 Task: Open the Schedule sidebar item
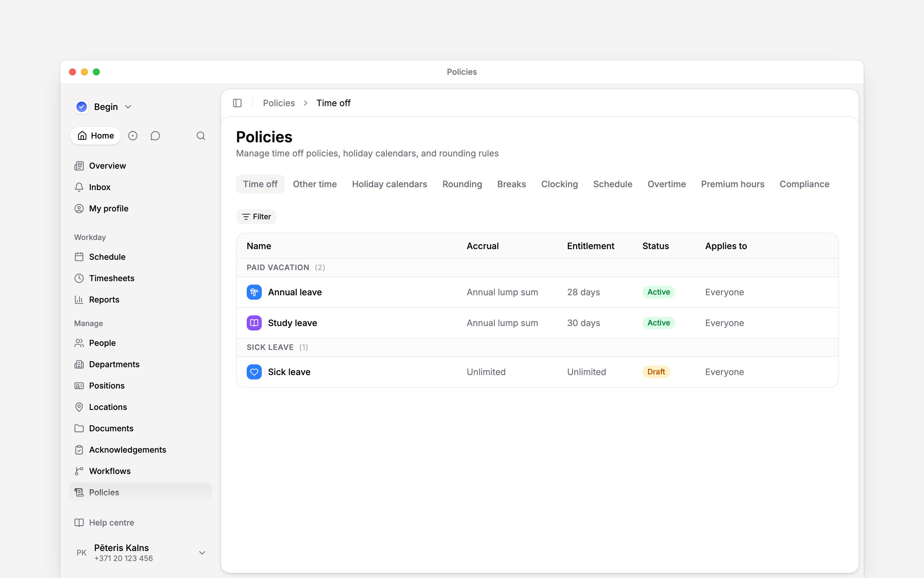(140, 257)
